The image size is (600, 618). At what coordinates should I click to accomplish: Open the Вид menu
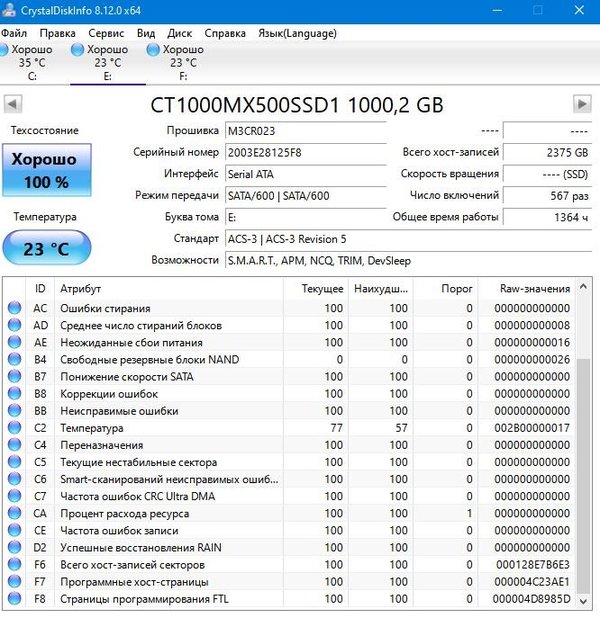146,32
